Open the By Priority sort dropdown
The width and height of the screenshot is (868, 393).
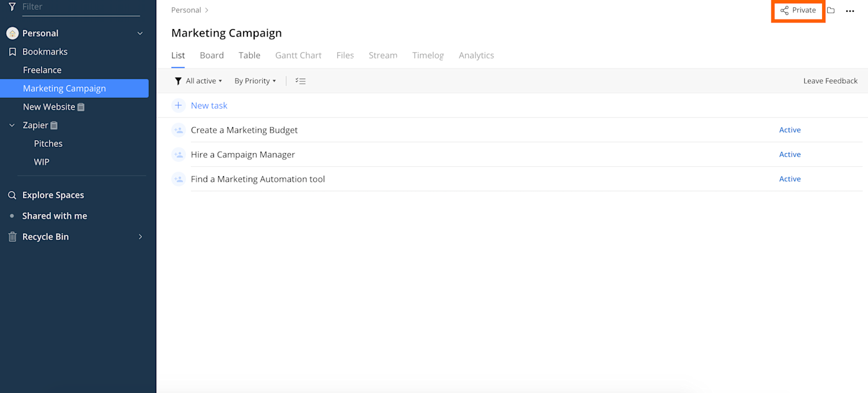pos(255,81)
